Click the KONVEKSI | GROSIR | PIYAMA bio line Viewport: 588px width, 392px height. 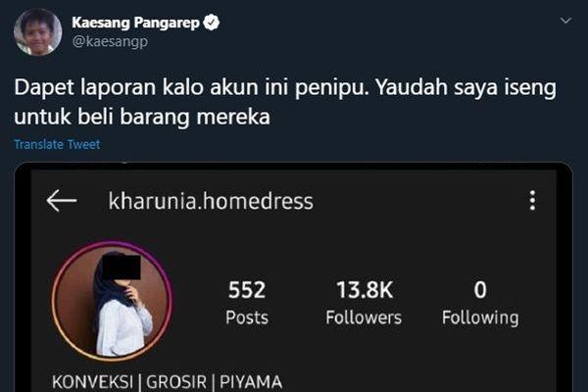168,382
